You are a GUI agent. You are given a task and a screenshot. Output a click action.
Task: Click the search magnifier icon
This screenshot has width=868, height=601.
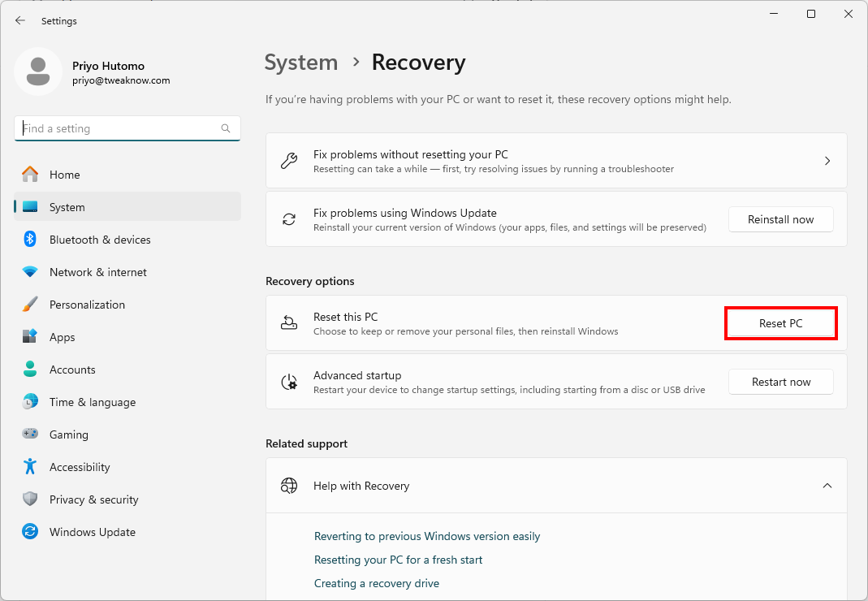click(226, 128)
